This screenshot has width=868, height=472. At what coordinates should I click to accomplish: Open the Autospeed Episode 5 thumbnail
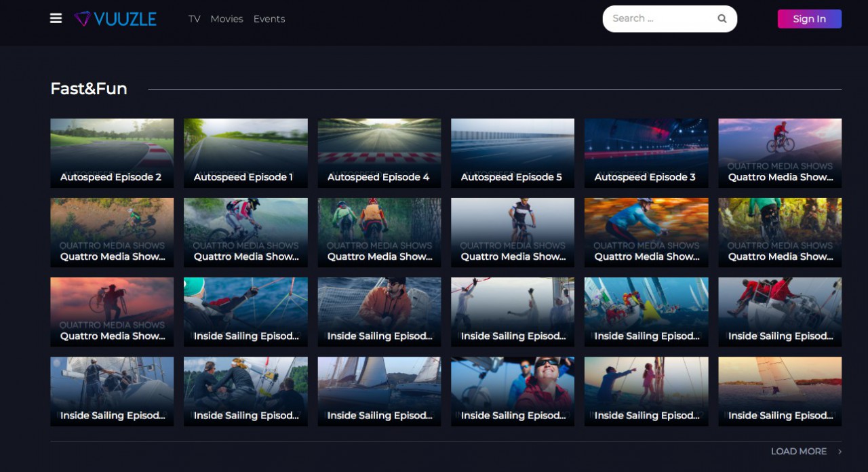tap(513, 153)
